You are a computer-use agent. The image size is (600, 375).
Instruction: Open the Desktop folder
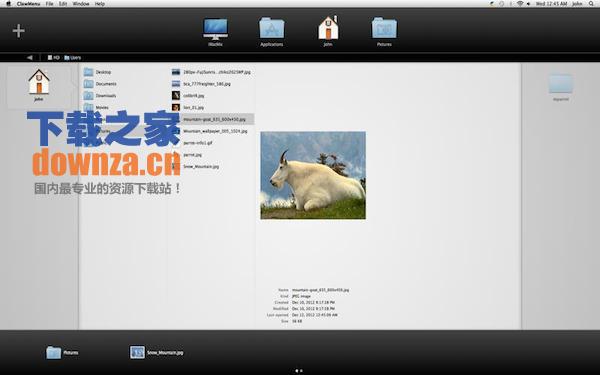coord(98,72)
